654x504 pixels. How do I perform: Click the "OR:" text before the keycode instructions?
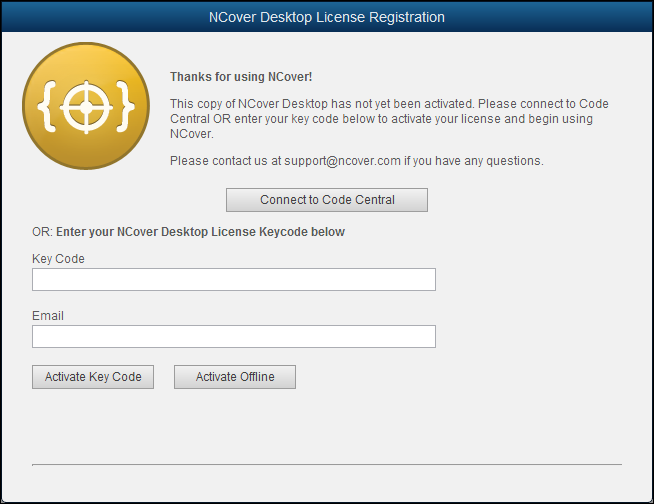coord(42,232)
